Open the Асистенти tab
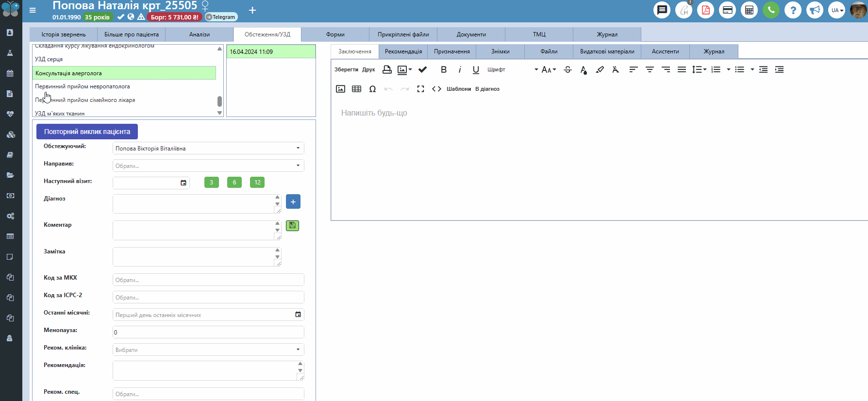The image size is (868, 401). (666, 51)
